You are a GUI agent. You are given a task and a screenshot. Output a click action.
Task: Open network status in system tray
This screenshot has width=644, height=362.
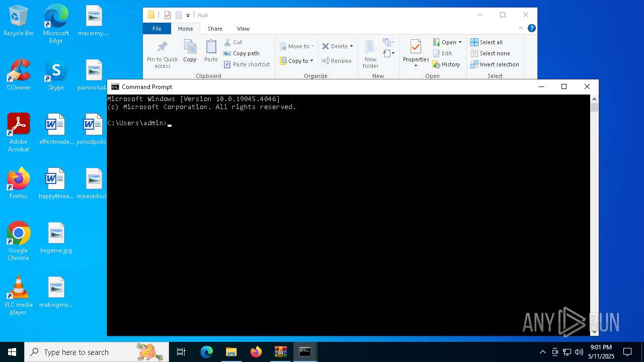(567, 352)
